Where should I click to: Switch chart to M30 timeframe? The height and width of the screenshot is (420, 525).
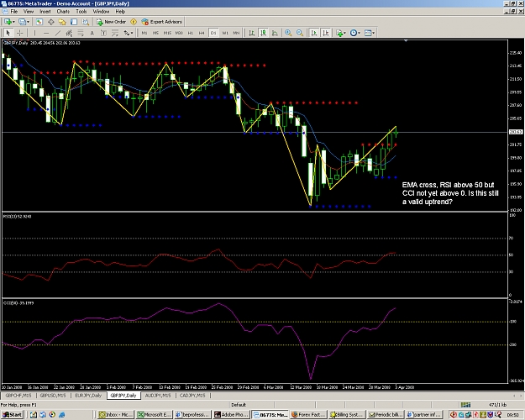(179, 33)
